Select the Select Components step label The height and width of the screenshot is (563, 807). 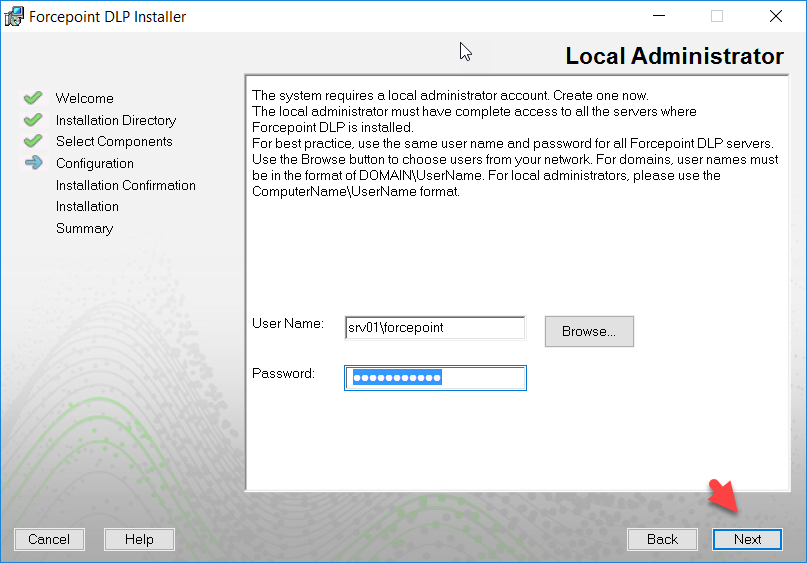(114, 142)
